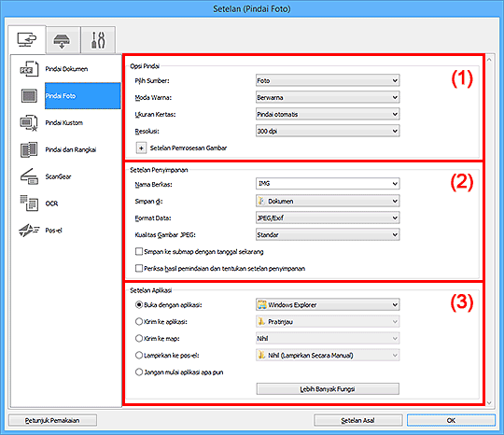Click the Dokumen folder icon
Viewport: 504px width, 435px height.
(x=261, y=201)
